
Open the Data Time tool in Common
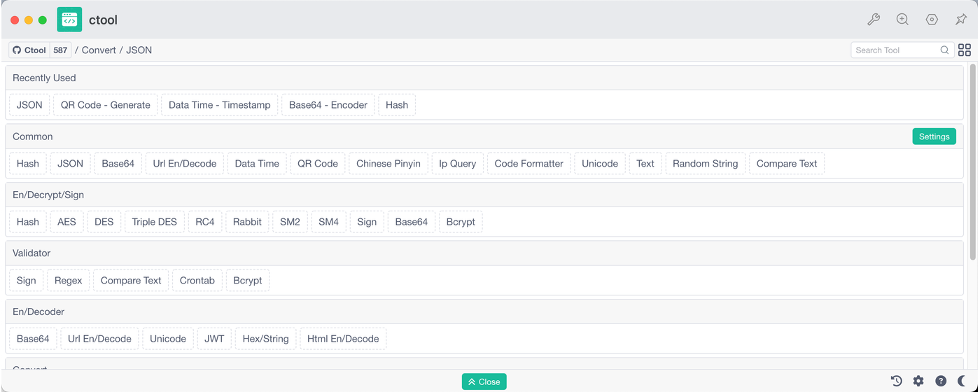[x=257, y=163]
